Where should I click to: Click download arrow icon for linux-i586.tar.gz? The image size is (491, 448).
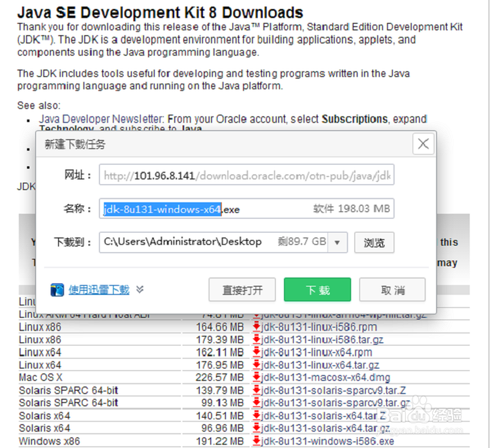coord(256,339)
